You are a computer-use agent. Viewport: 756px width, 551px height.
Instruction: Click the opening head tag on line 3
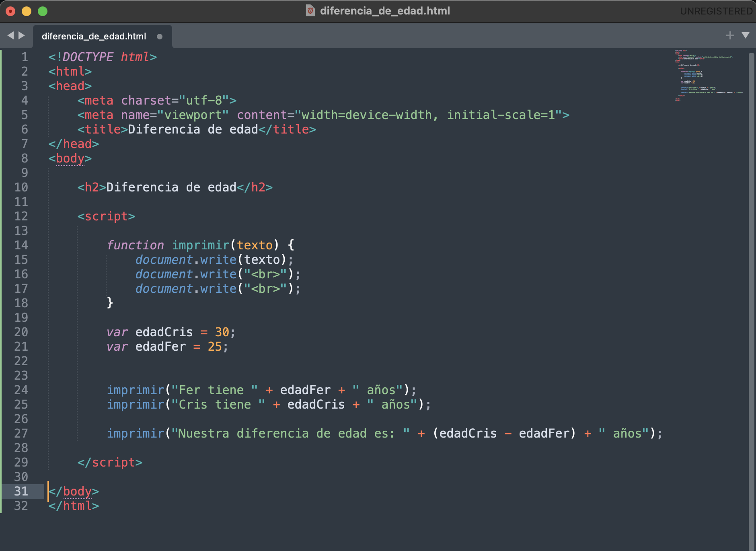tap(70, 86)
